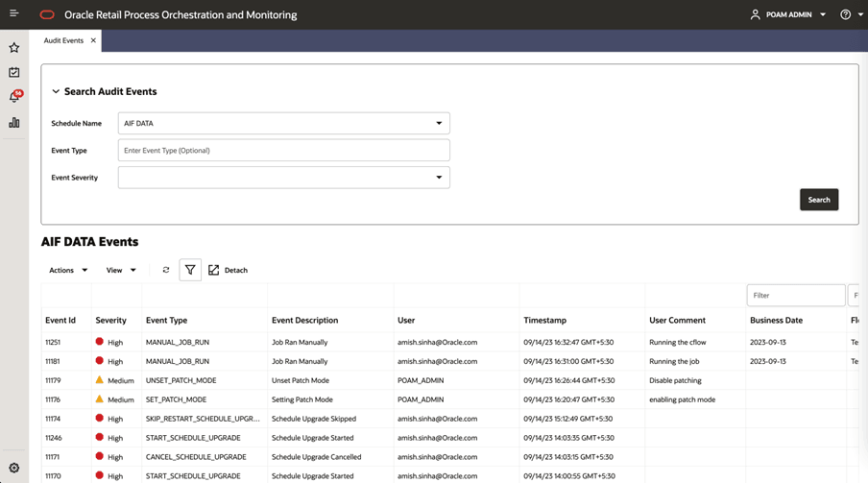Click the user profile icon
868x483 pixels.
[x=755, y=14]
